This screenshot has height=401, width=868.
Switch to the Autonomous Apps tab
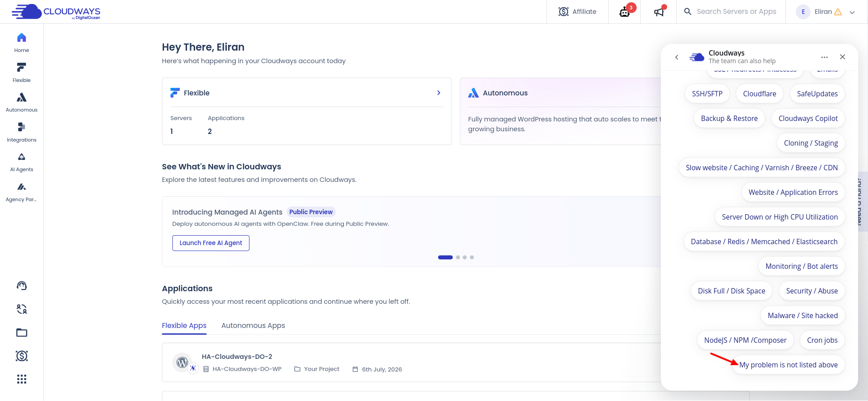(253, 326)
